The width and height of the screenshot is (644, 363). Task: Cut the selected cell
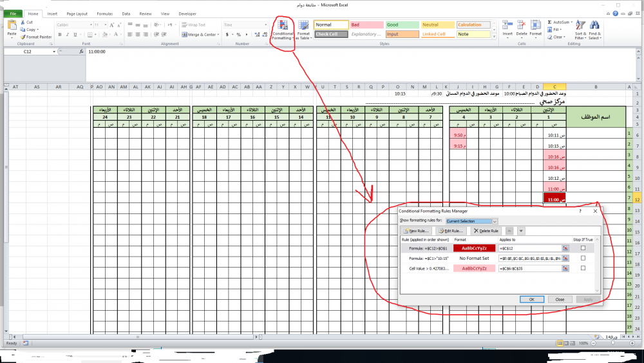coord(27,23)
